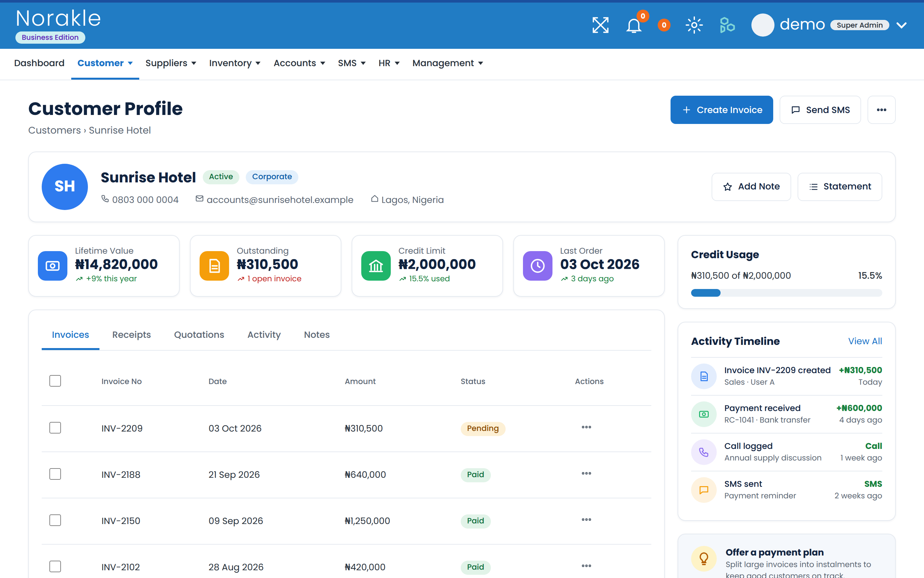Switch to the Receipts tab
924x578 pixels.
131,335
